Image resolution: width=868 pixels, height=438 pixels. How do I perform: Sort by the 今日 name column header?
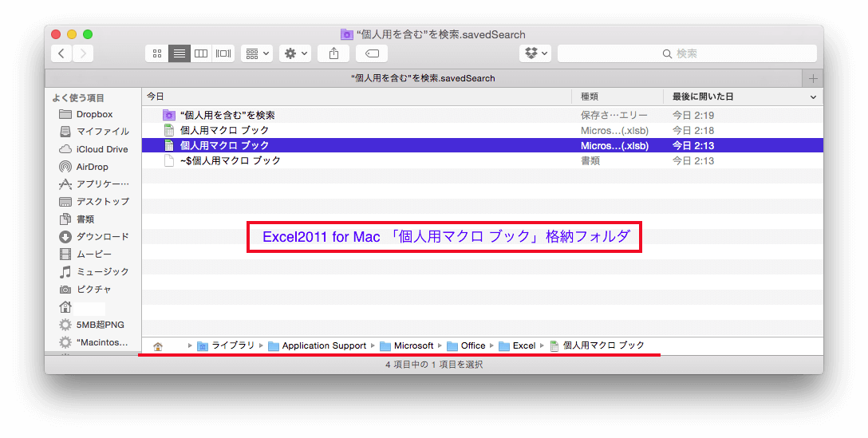coord(357,97)
